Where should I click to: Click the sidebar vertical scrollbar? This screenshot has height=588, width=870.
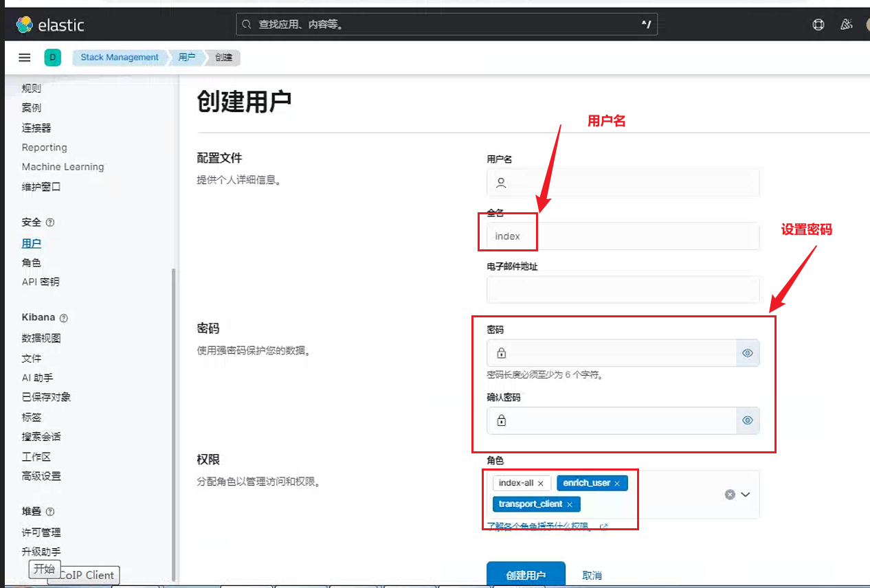(173, 425)
